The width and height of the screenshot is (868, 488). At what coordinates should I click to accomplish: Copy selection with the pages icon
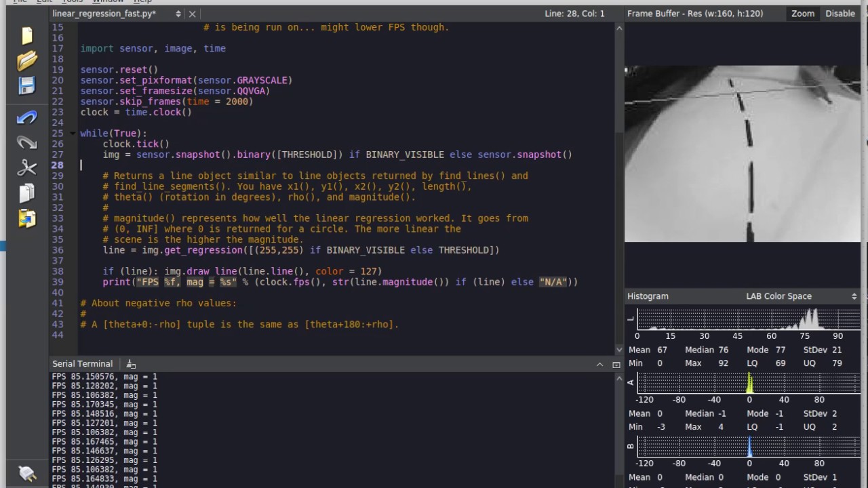(x=27, y=193)
